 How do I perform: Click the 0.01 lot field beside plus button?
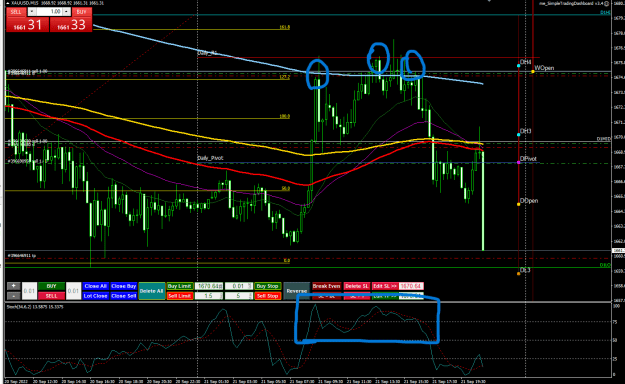[29, 291]
